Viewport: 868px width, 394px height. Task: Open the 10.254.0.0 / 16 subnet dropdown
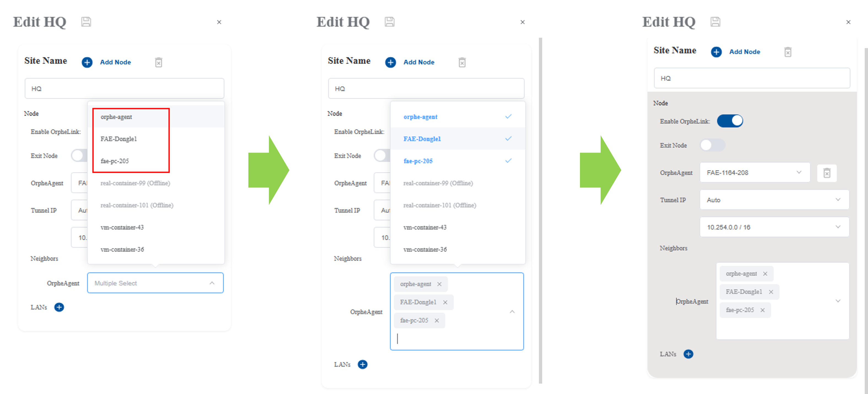774,227
